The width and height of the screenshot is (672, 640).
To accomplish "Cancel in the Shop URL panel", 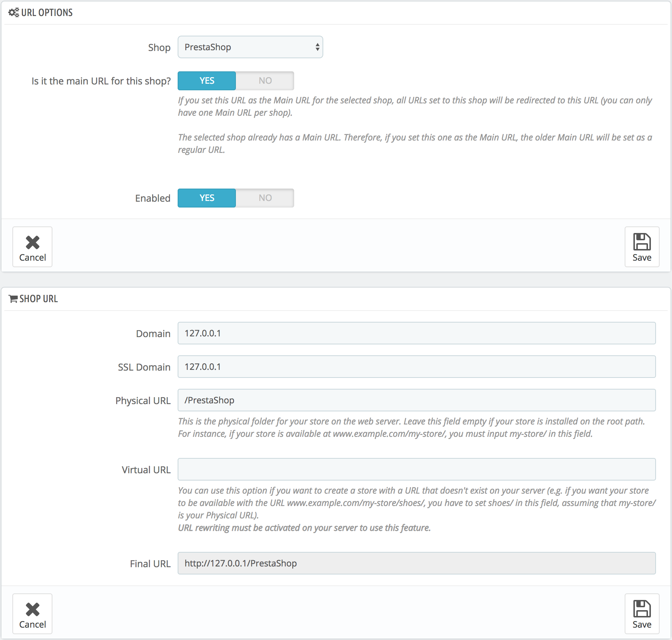I will pos(32,614).
